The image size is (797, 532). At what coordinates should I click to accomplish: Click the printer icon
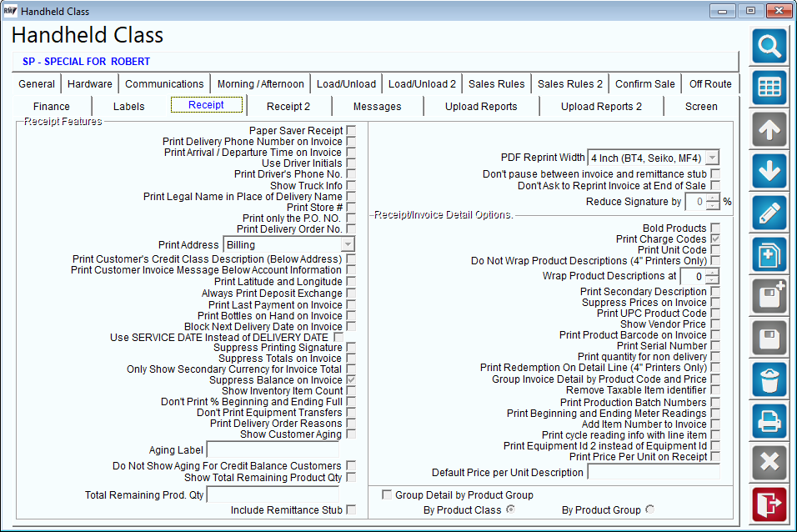tap(769, 421)
